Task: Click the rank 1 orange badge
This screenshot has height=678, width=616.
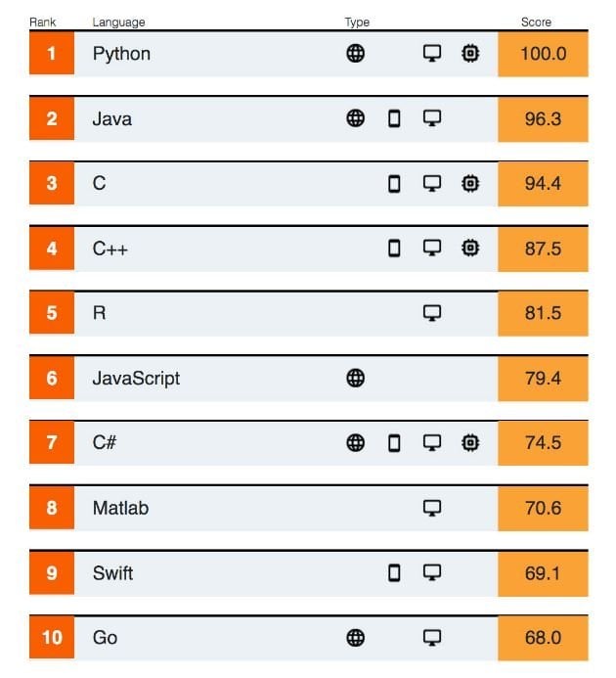Action: (52, 53)
